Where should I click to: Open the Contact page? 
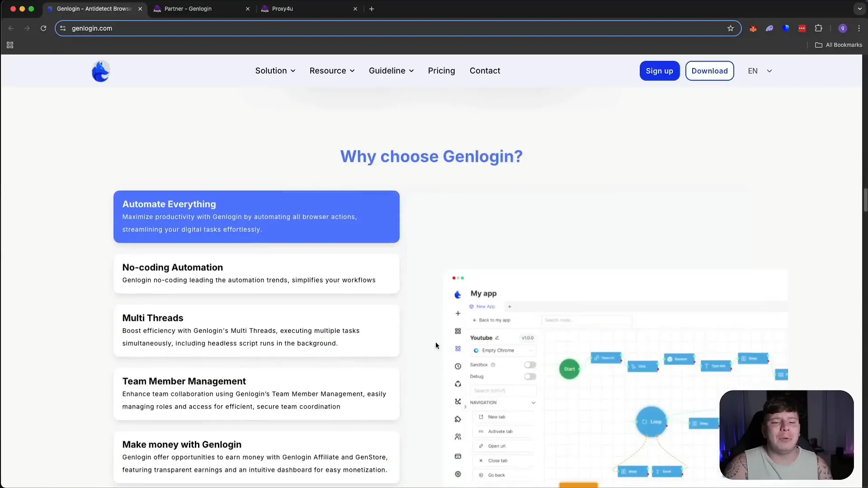[485, 70]
